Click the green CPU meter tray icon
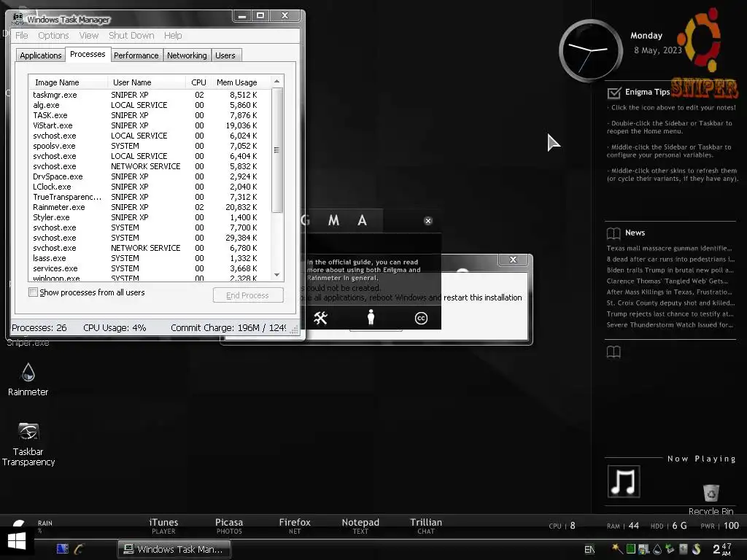The height and width of the screenshot is (560, 747). (x=631, y=548)
